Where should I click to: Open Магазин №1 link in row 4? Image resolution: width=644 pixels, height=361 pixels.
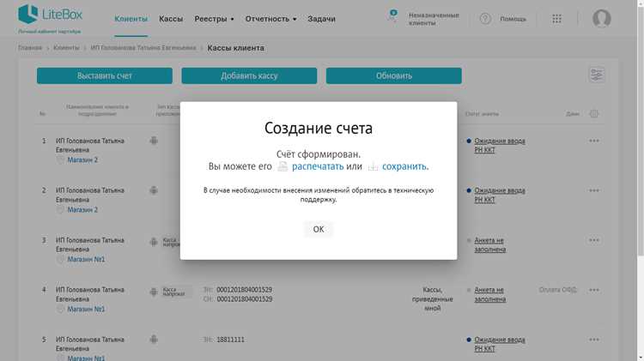click(x=86, y=309)
